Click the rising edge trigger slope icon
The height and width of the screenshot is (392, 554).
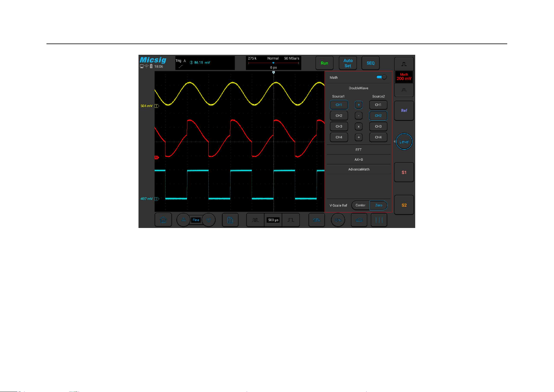tap(181, 66)
